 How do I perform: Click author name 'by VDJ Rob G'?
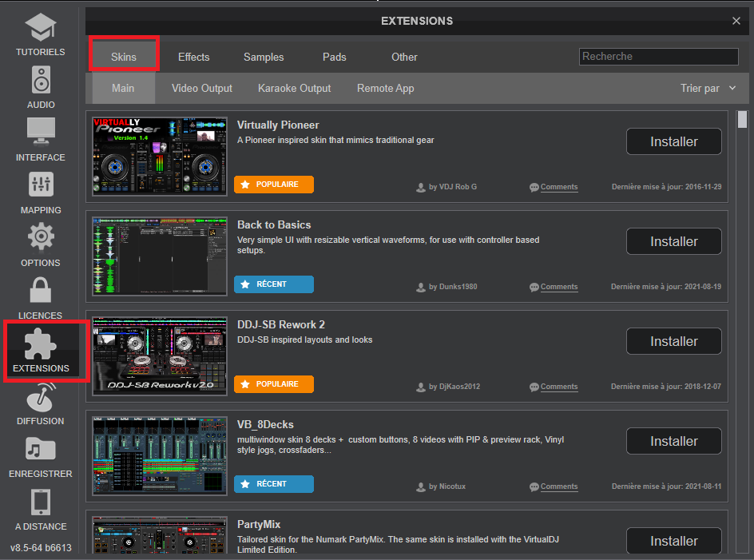click(453, 187)
